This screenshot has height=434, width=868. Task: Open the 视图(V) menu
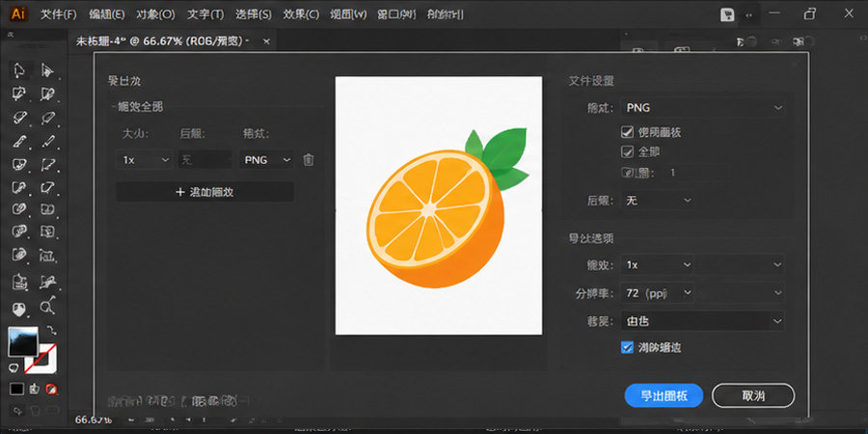(348, 14)
